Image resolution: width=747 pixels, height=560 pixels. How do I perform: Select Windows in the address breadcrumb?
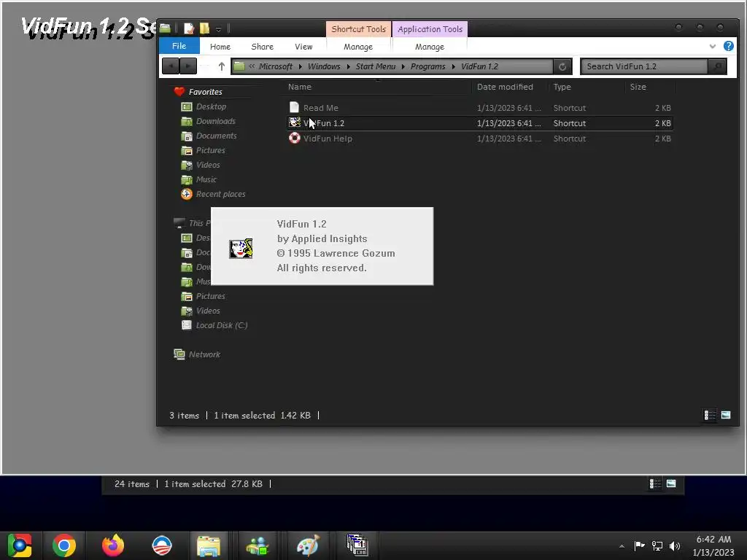pyautogui.click(x=324, y=66)
